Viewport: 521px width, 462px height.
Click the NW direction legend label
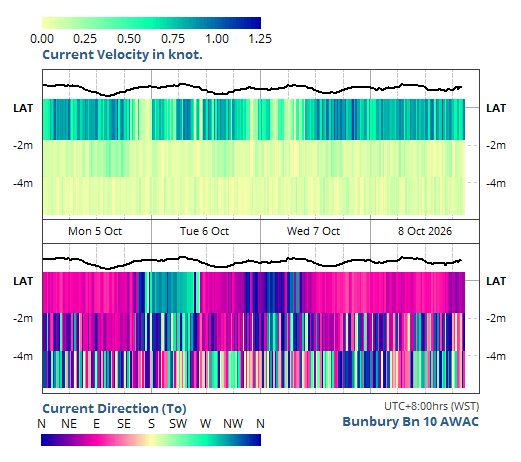233,424
